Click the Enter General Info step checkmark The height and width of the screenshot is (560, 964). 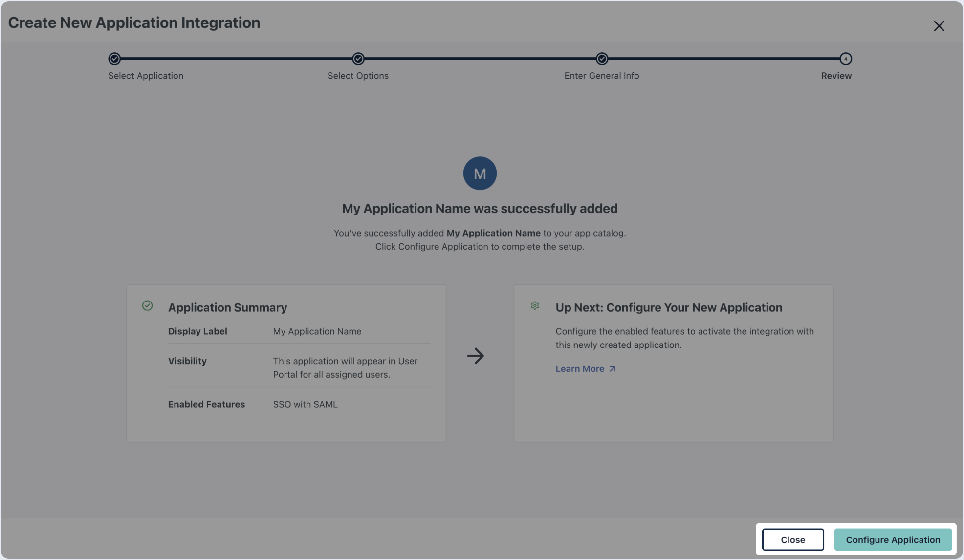[602, 59]
